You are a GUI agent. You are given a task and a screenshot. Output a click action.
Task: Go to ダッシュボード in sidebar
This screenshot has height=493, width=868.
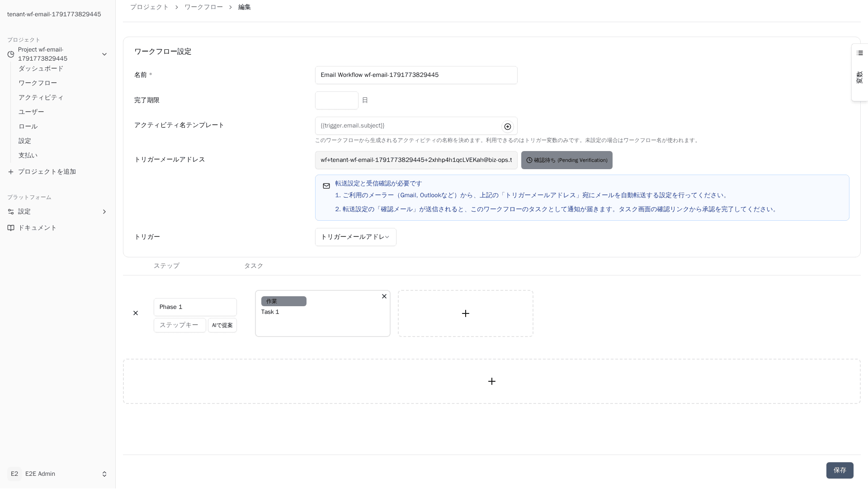tap(41, 69)
